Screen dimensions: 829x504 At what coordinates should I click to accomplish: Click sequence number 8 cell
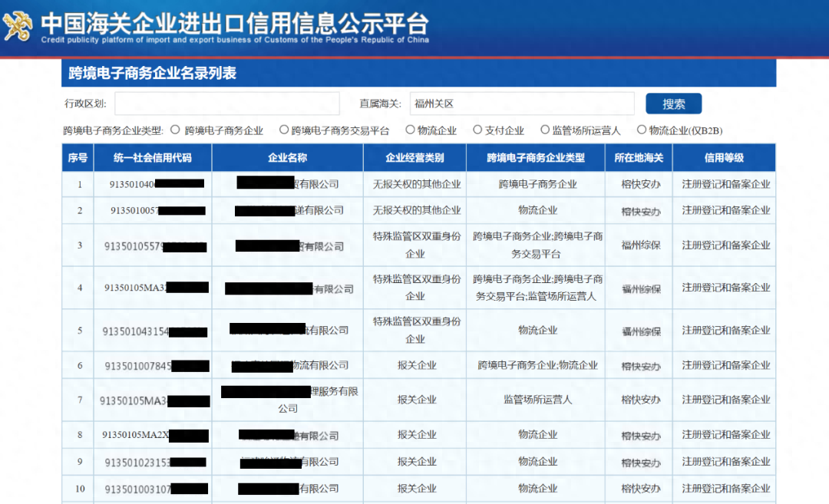80,435
